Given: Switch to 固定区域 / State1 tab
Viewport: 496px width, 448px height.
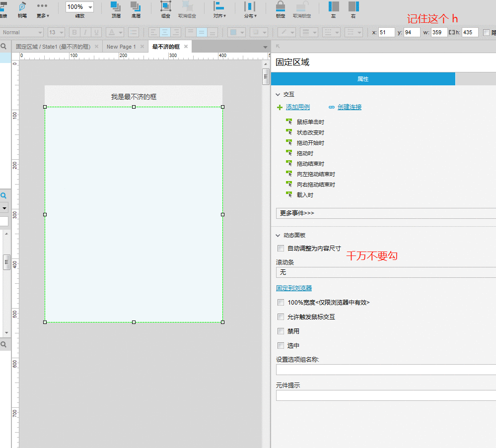Looking at the screenshot, I should [x=53, y=47].
